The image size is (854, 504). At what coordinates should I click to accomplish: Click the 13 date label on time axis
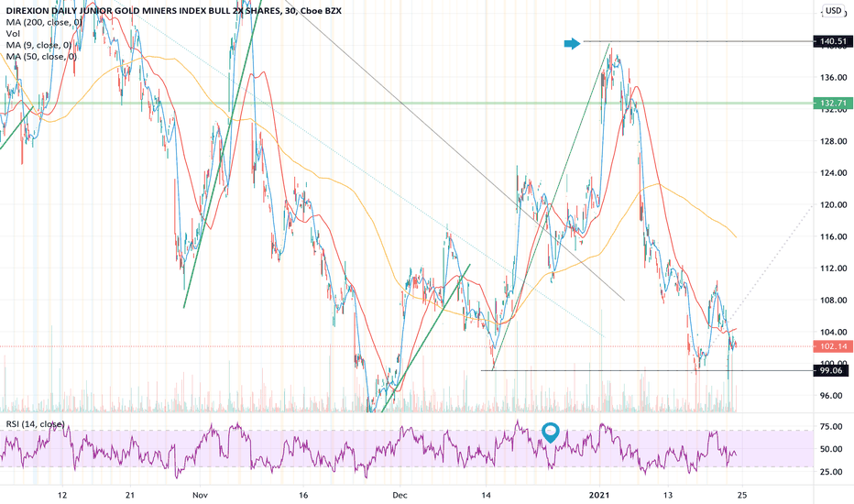tap(668, 495)
